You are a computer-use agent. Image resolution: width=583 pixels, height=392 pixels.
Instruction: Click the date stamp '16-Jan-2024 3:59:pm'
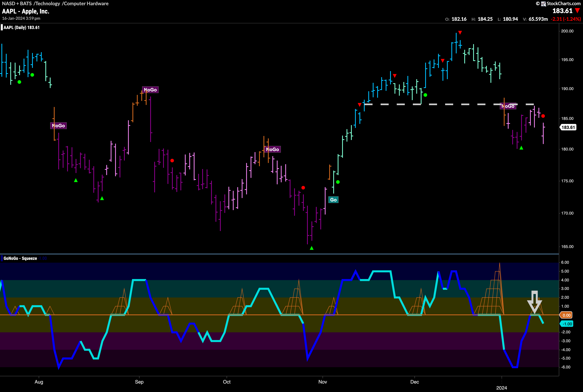point(21,18)
